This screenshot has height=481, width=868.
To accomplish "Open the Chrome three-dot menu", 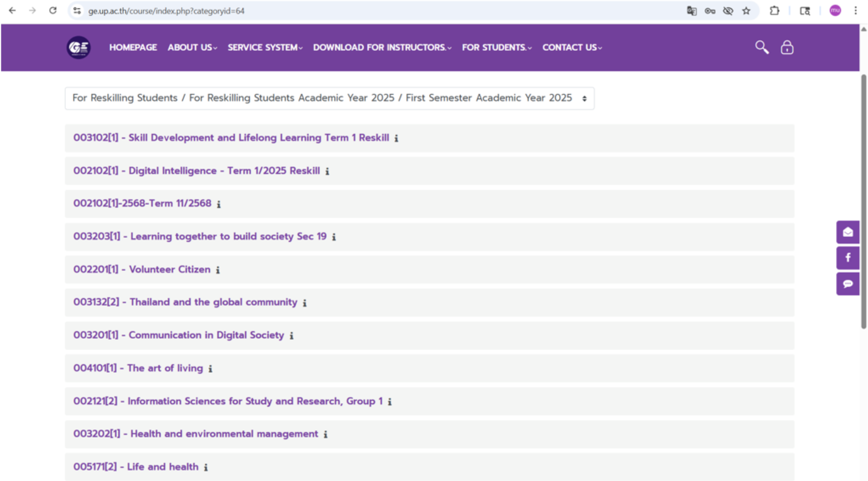I will 855,11.
